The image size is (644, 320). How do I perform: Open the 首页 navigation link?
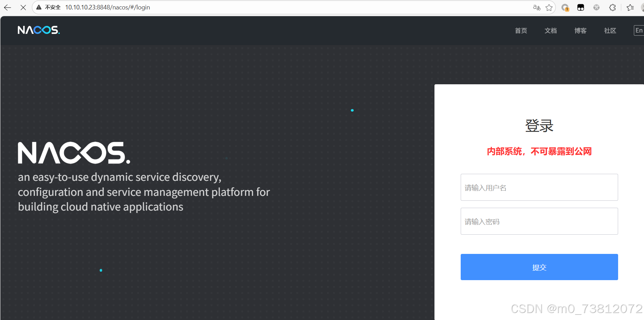521,31
